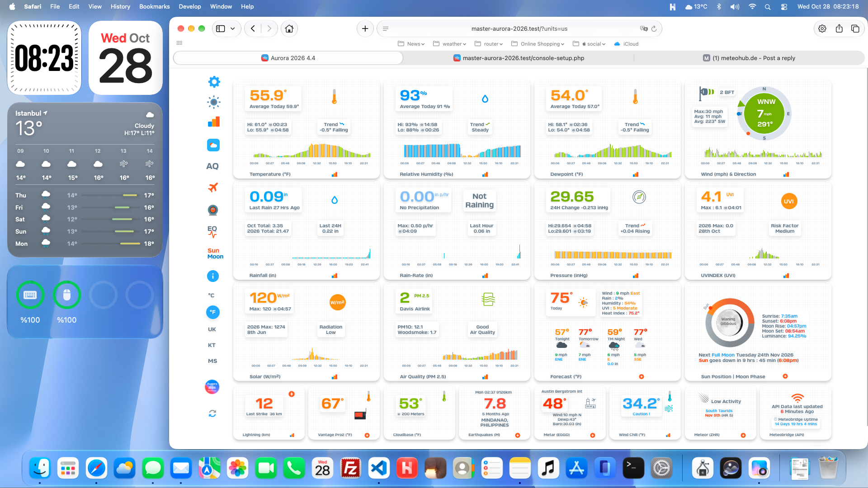Open the webcam icon in sidebar

click(213, 210)
